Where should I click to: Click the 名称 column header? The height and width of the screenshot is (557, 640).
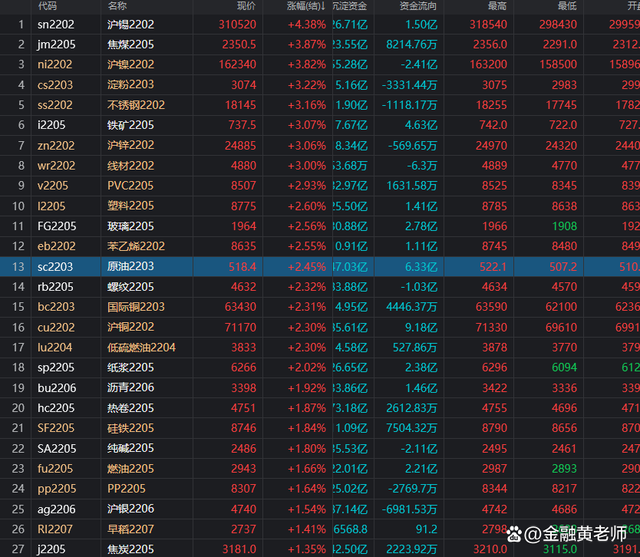(x=118, y=6)
